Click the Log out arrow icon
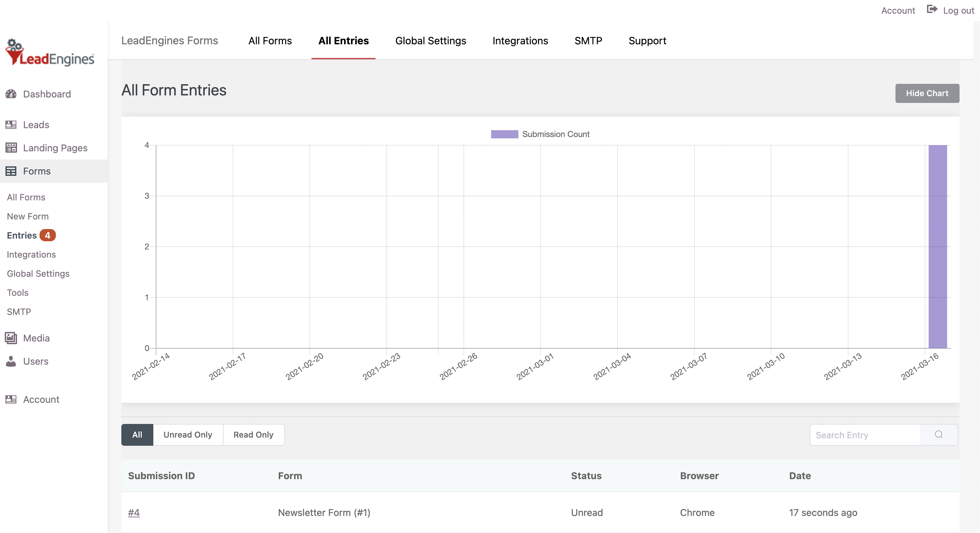Viewport: 980px width, 533px height. click(932, 10)
